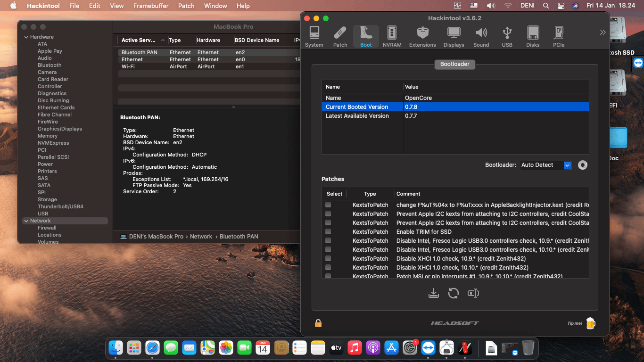Open the Displays section
The image size is (644, 362).
[x=454, y=37]
